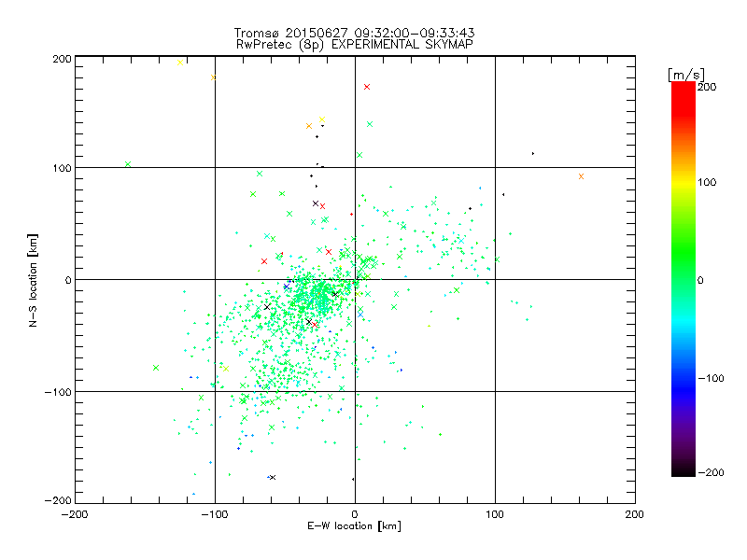Select the [m/s] unit label above the colorbar

coord(686,75)
